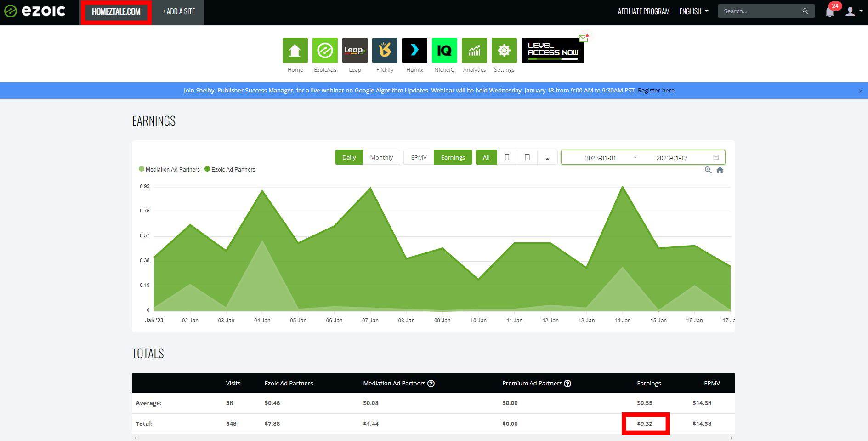Open the date range calendar icon
Viewport: 868px width, 441px height.
point(716,157)
